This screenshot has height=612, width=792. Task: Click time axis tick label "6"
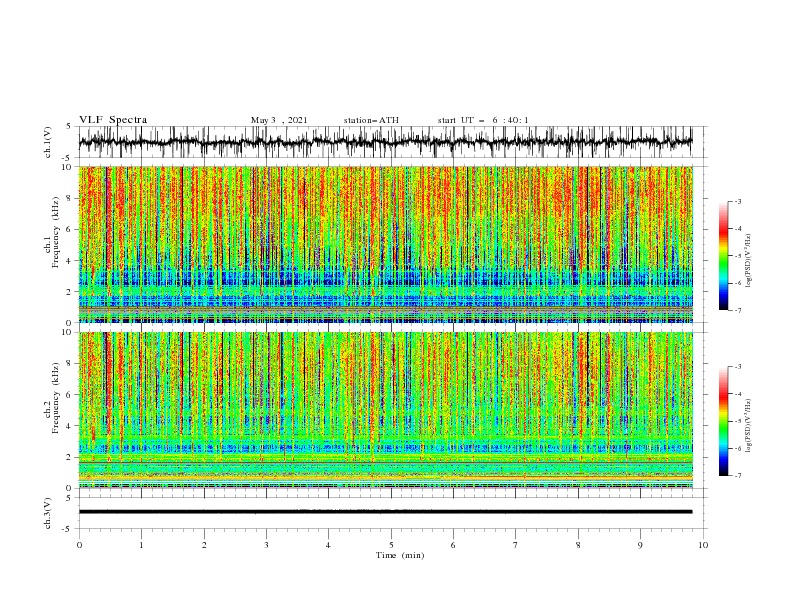pos(453,545)
